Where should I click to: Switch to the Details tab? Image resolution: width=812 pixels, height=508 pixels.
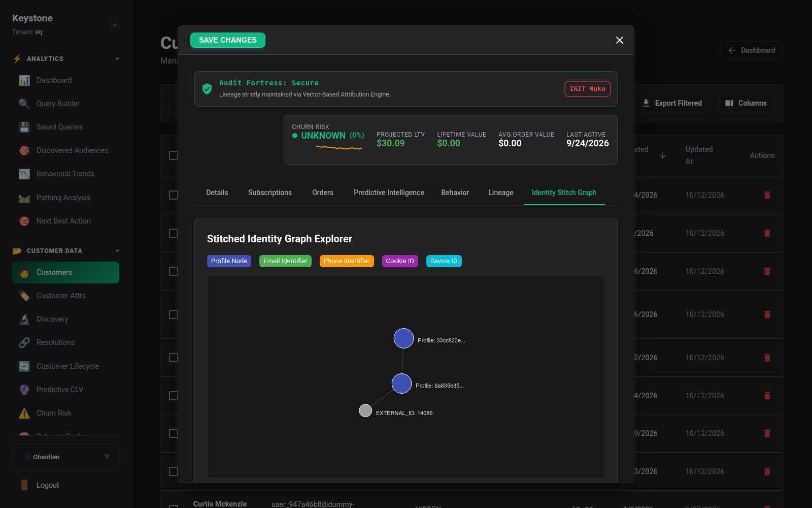(x=217, y=193)
